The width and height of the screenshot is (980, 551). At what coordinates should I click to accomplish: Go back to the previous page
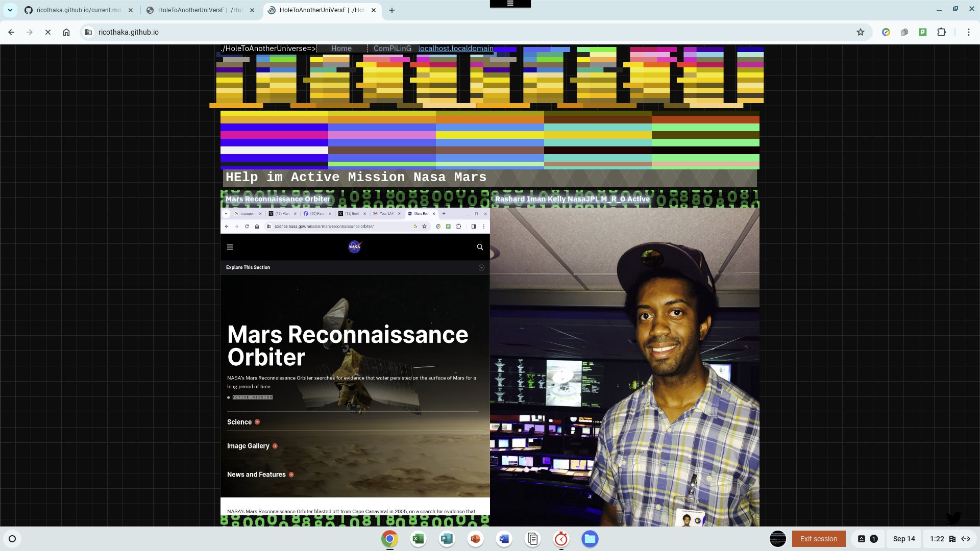(11, 32)
